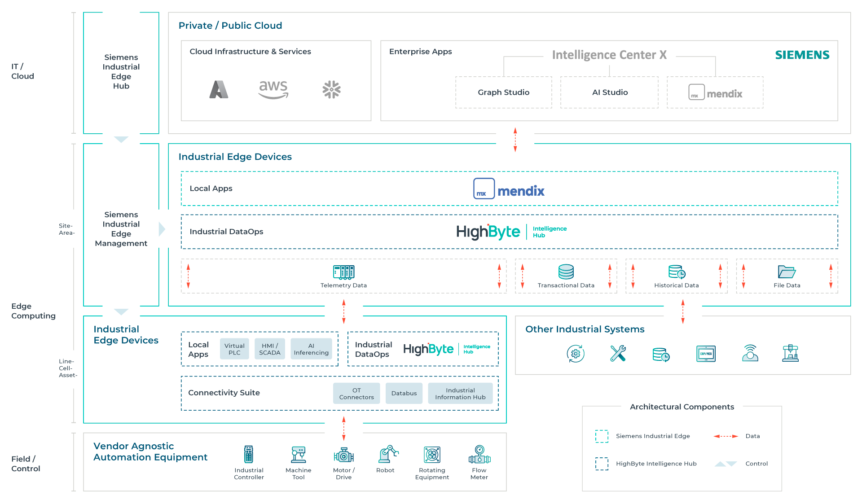Image resolution: width=862 pixels, height=504 pixels.
Task: Click the Edge Computing layer label
Action: coord(33,311)
